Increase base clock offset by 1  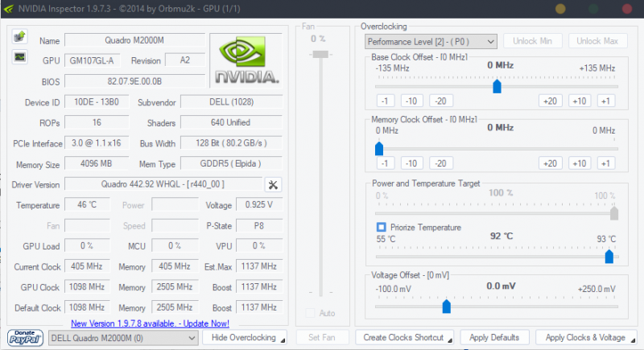pyautogui.click(x=606, y=101)
